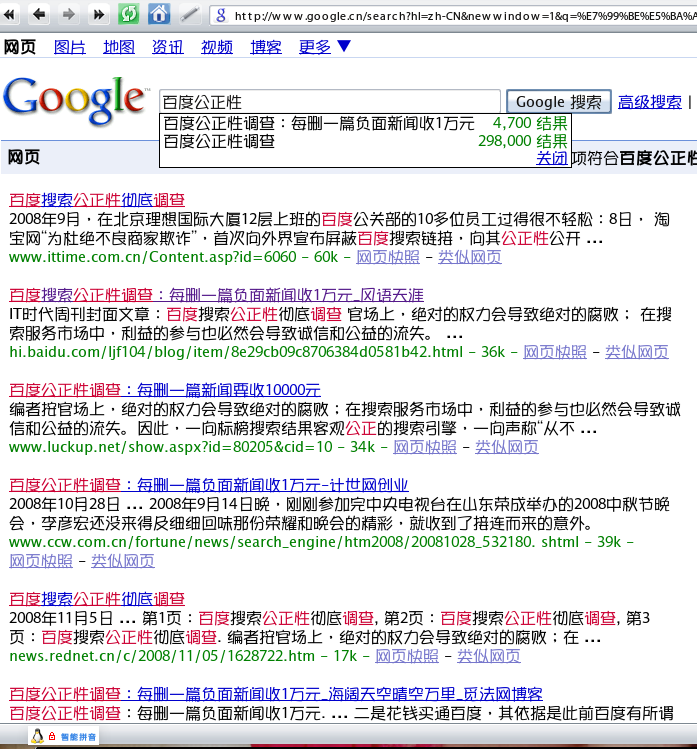The image size is (697, 749).
Task: Open the 博客 search tab
Action: [266, 47]
